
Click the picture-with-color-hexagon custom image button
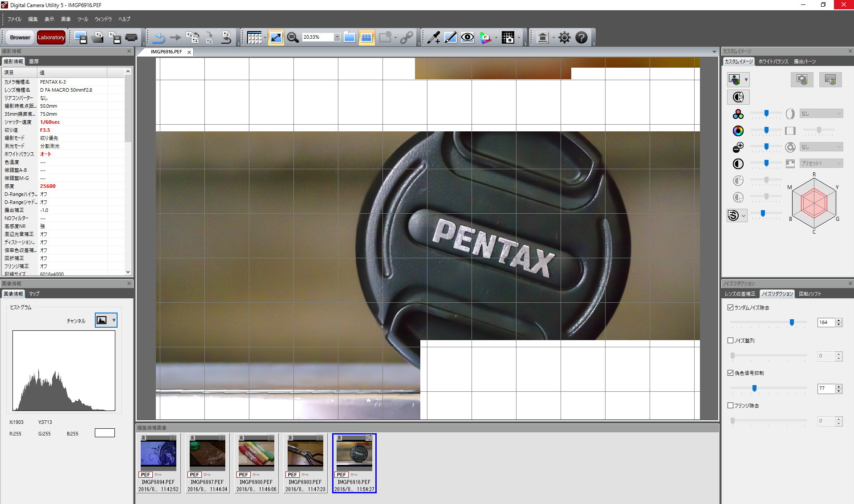[830, 80]
